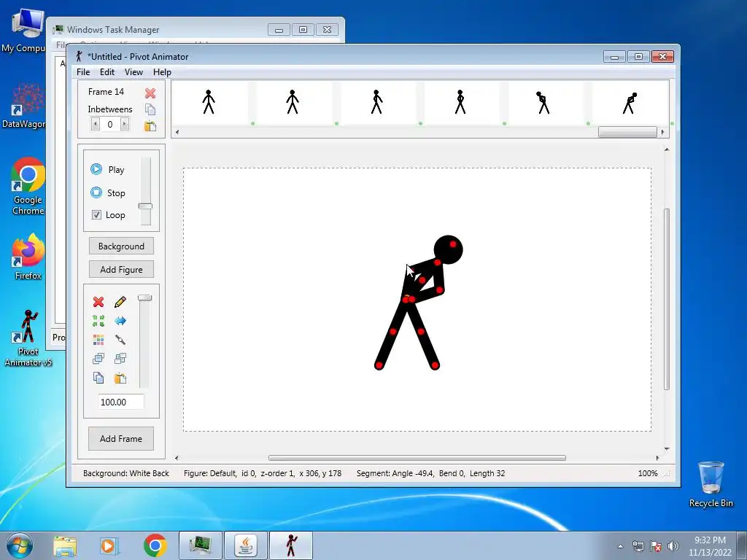Image resolution: width=747 pixels, height=560 pixels.
Task: Edit figure with the pencil icon
Action: [x=120, y=302]
